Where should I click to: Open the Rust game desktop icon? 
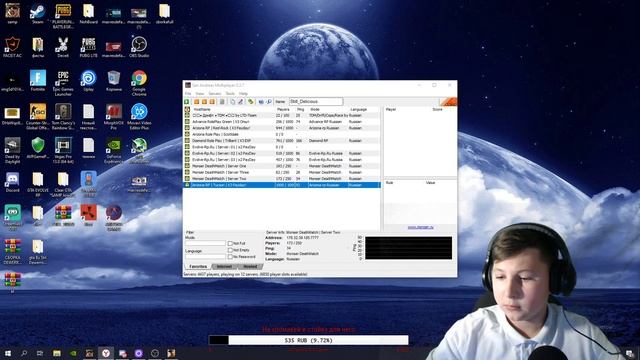88,216
